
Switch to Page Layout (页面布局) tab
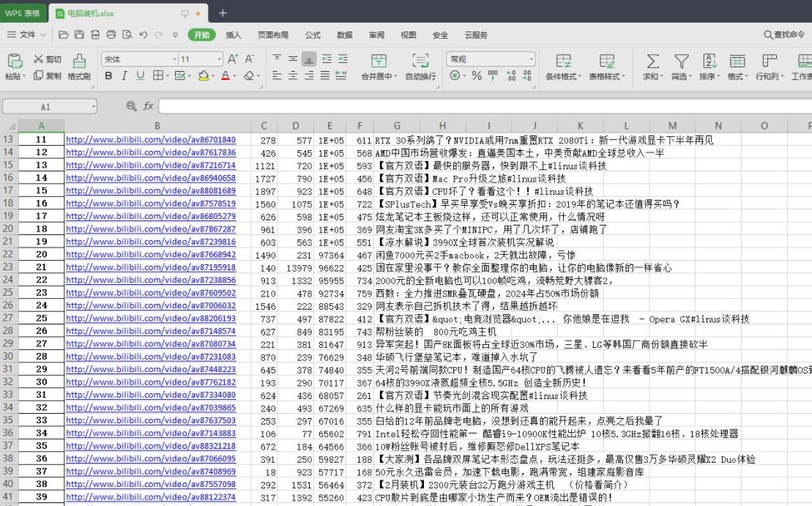click(x=273, y=34)
